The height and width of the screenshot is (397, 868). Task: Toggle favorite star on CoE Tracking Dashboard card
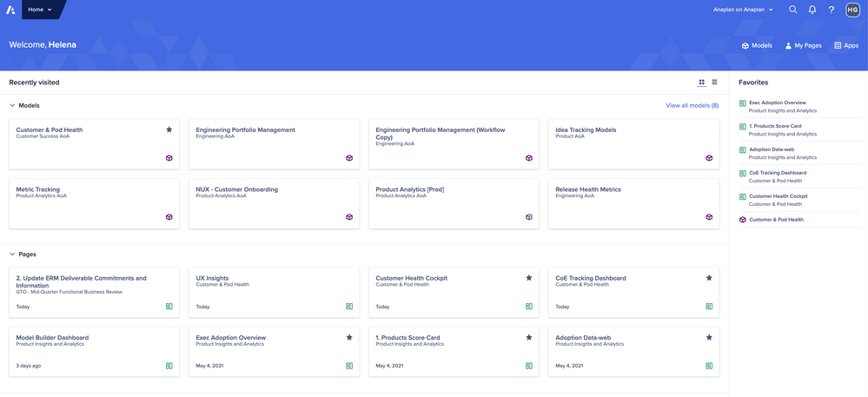tap(709, 278)
